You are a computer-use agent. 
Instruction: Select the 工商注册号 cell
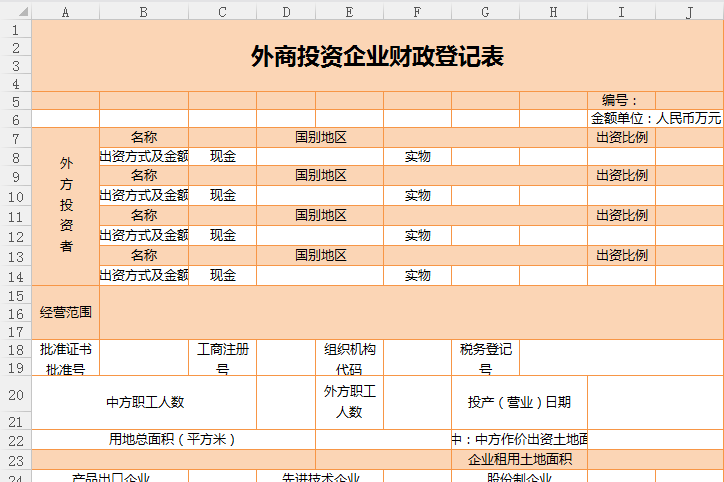(x=222, y=358)
